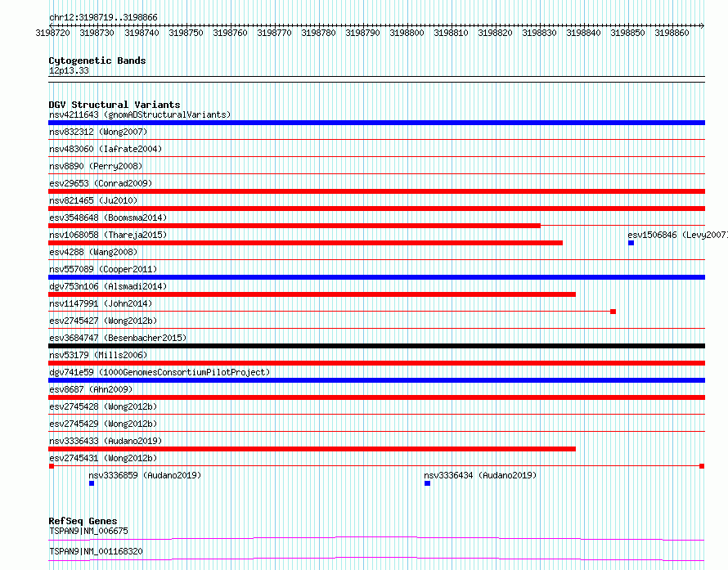The width and height of the screenshot is (728, 570).
Task: Click ruler tick at 3198830
Action: click(539, 33)
